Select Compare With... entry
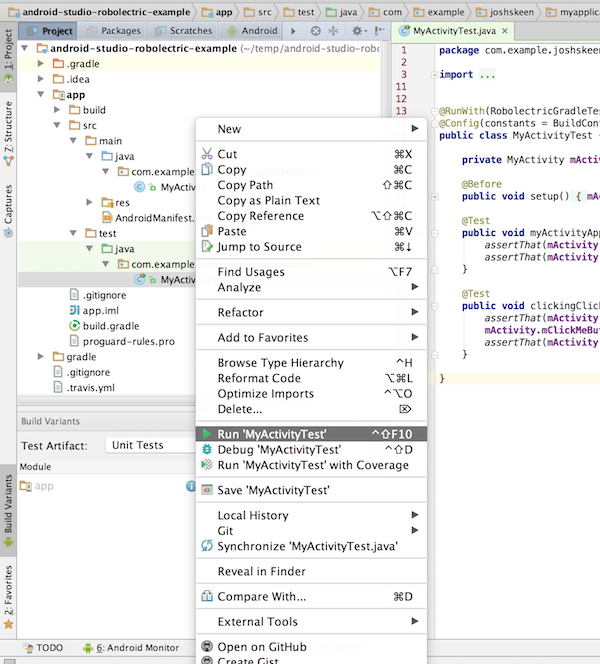The height and width of the screenshot is (664, 600). click(x=311, y=597)
